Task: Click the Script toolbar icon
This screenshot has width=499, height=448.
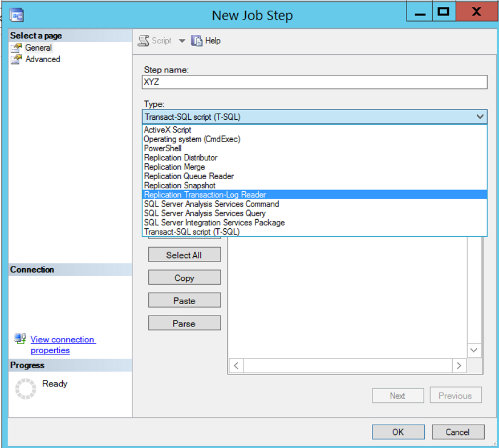Action: click(144, 41)
